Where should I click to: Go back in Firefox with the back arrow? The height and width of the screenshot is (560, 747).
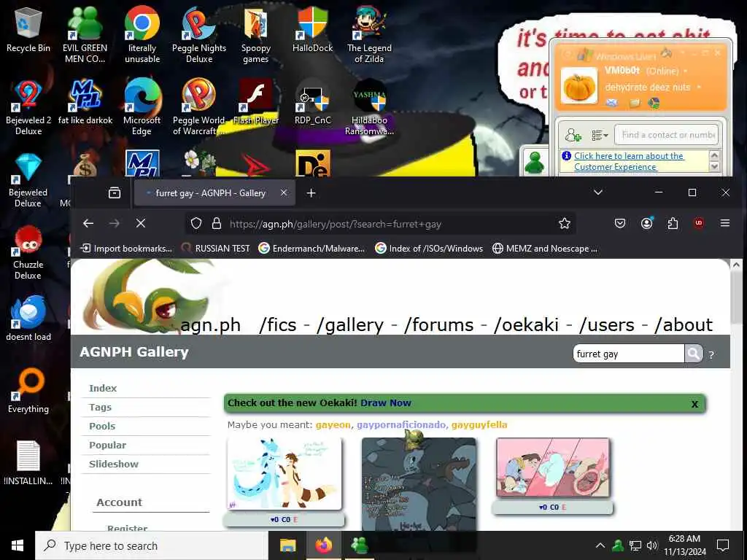[88, 223]
